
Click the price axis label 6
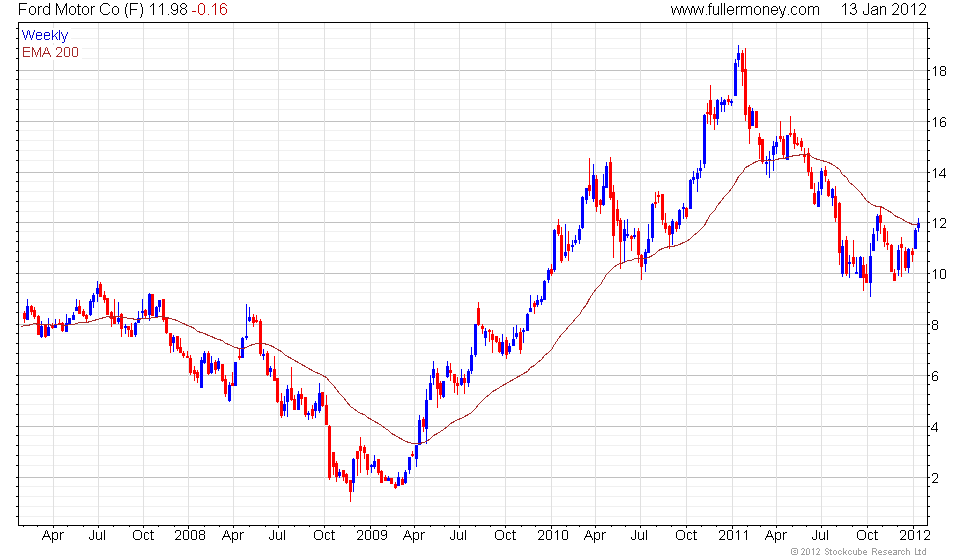[x=935, y=376]
